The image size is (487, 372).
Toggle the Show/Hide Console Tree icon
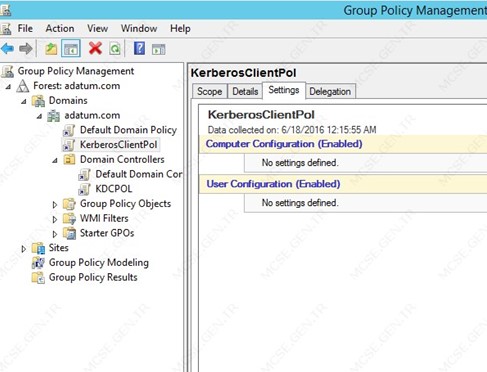coord(71,49)
